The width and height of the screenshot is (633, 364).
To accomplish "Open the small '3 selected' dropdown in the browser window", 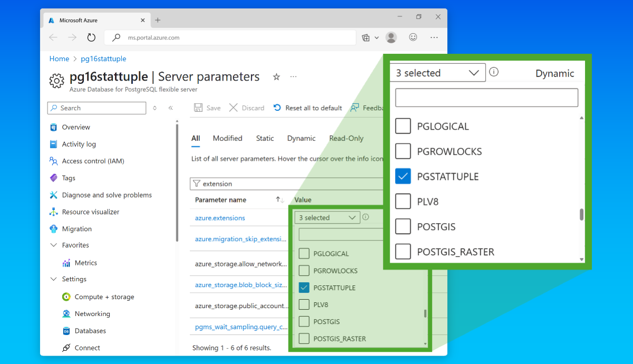I will tap(327, 217).
